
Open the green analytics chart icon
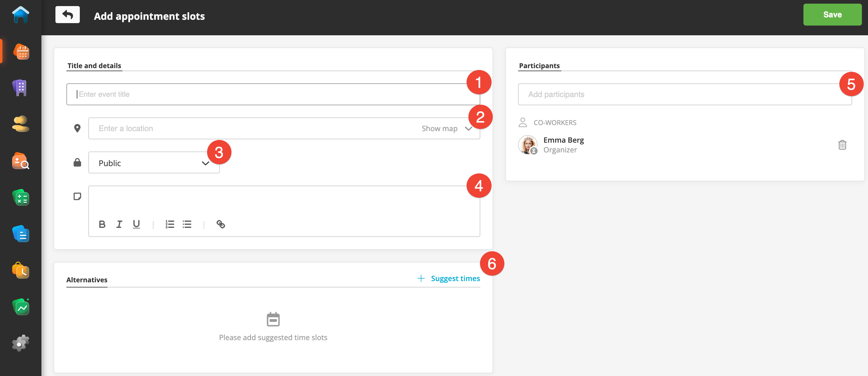tap(20, 307)
